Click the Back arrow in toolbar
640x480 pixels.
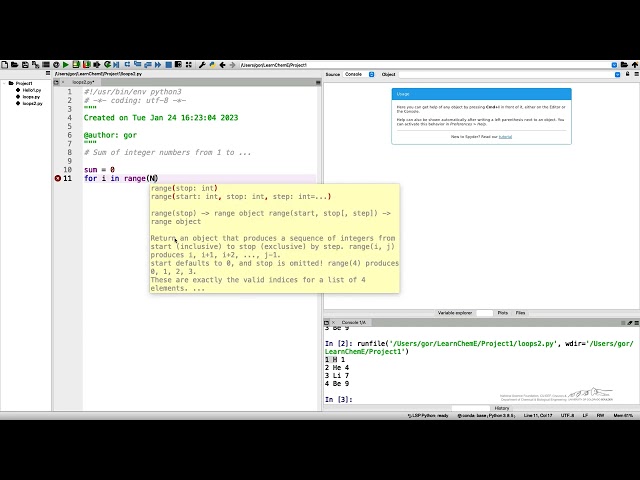222,64
